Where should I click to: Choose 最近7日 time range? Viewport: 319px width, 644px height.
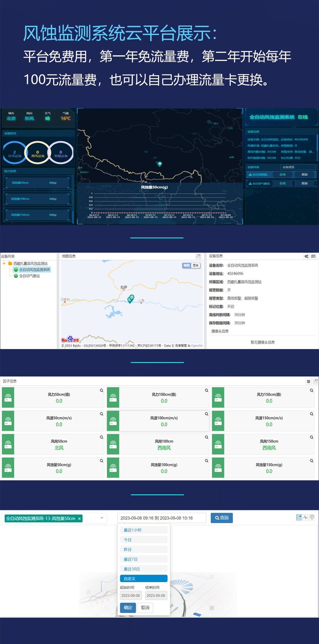pos(144,559)
